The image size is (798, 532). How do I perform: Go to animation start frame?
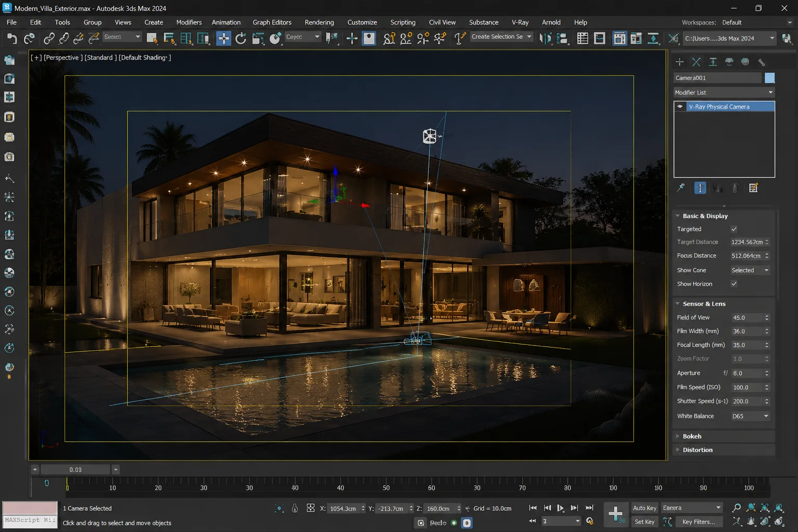533,508
